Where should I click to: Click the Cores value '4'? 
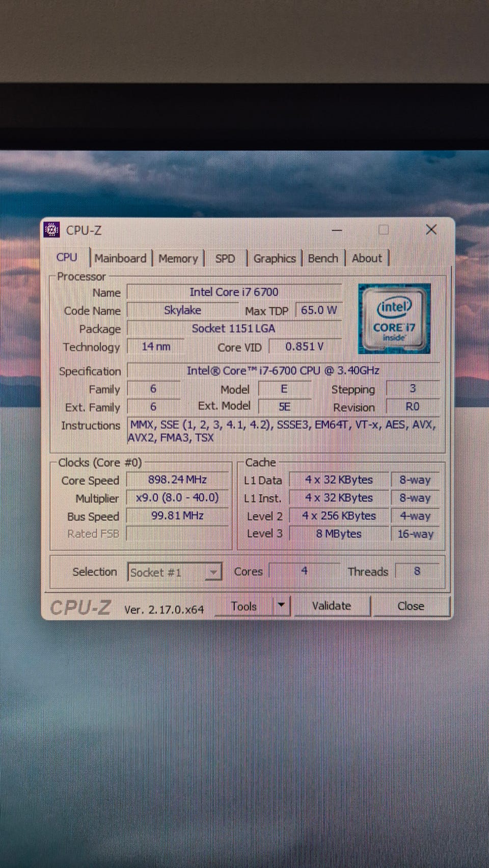304,571
